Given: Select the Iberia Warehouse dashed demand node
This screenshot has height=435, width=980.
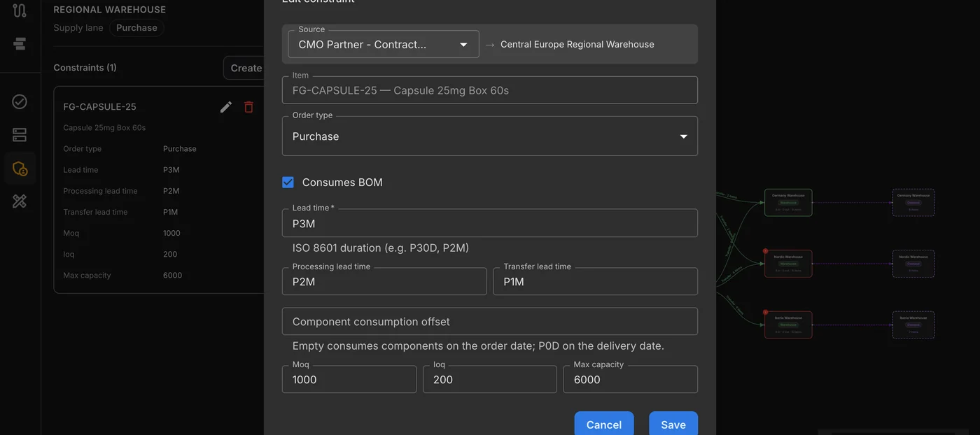Looking at the screenshot, I should (x=913, y=325).
